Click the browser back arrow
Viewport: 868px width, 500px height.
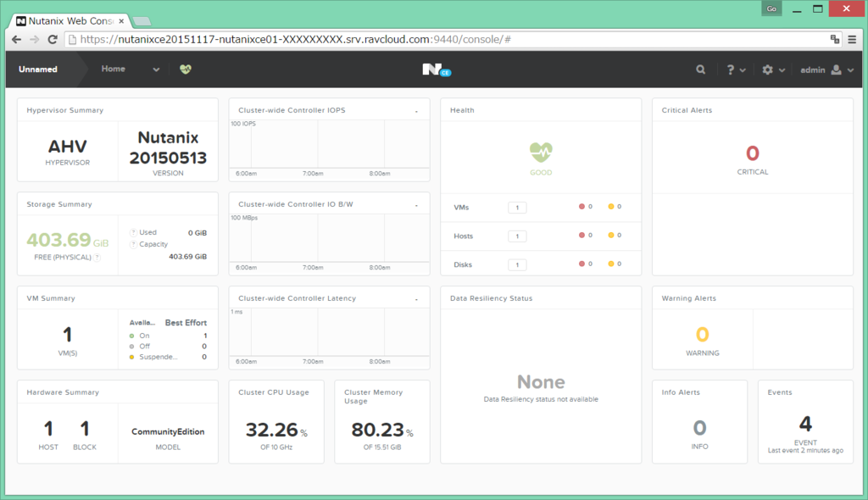(x=17, y=39)
